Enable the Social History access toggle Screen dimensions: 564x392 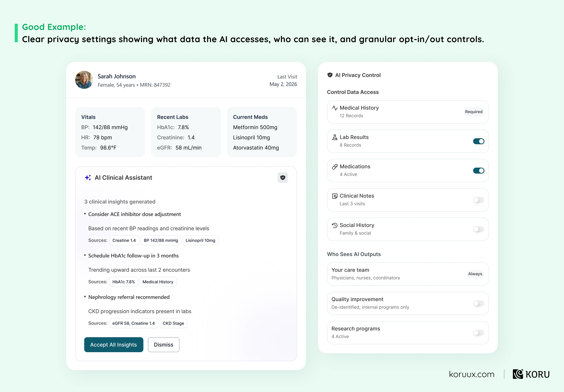[478, 229]
